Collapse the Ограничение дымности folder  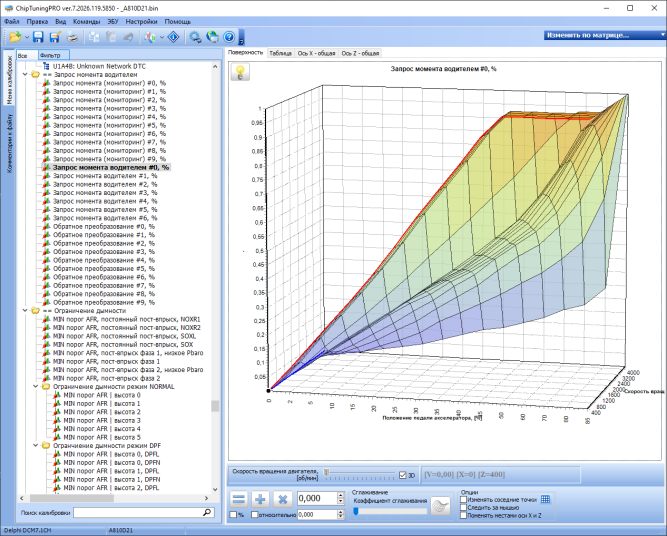tap(25, 311)
